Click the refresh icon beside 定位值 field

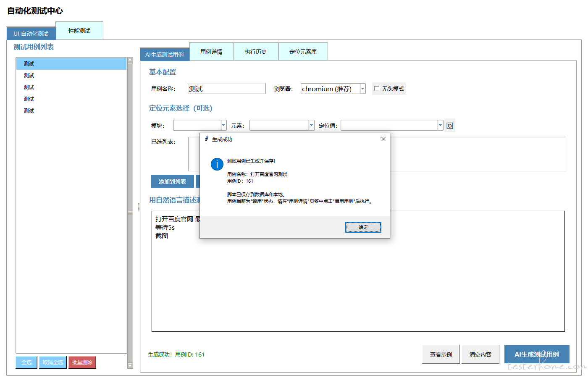pyautogui.click(x=450, y=126)
